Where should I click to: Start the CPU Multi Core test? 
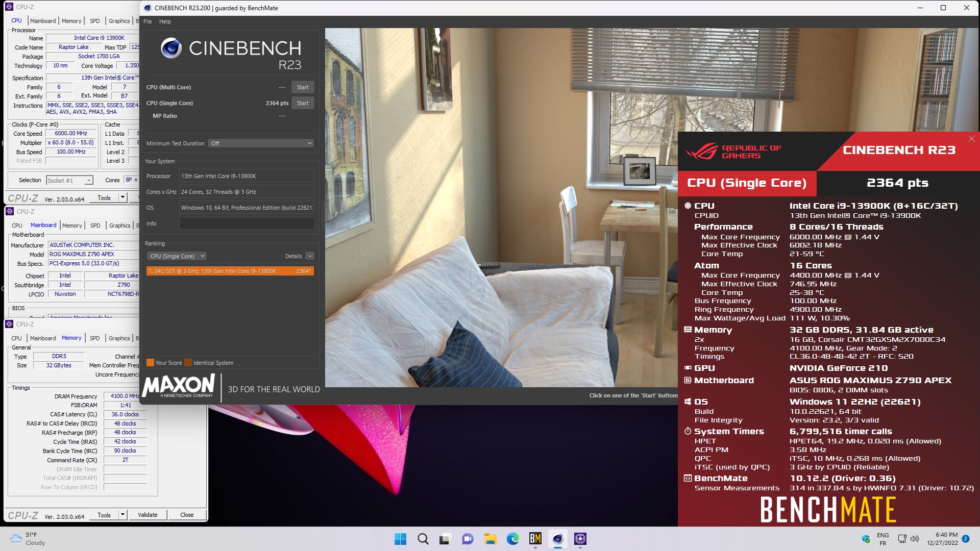tap(303, 87)
